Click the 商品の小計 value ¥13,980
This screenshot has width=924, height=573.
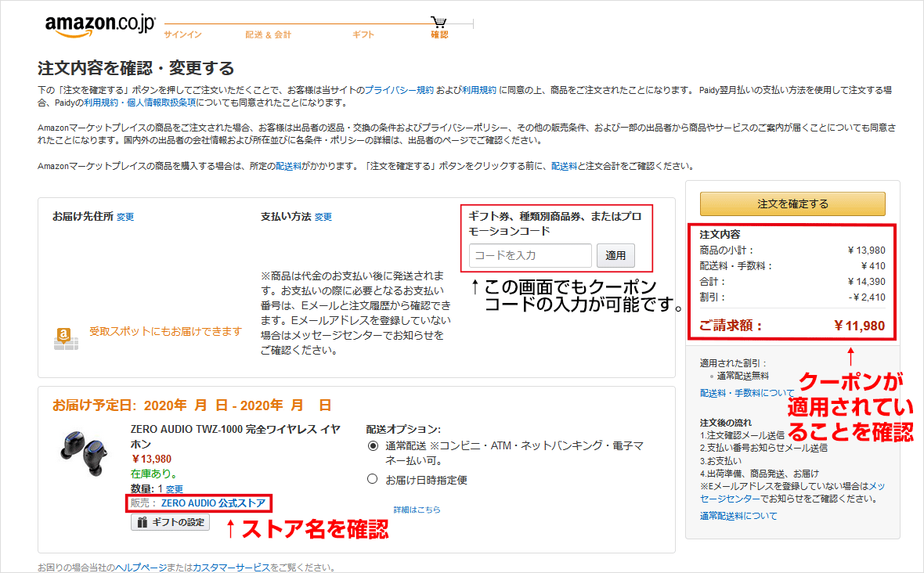[x=866, y=250]
